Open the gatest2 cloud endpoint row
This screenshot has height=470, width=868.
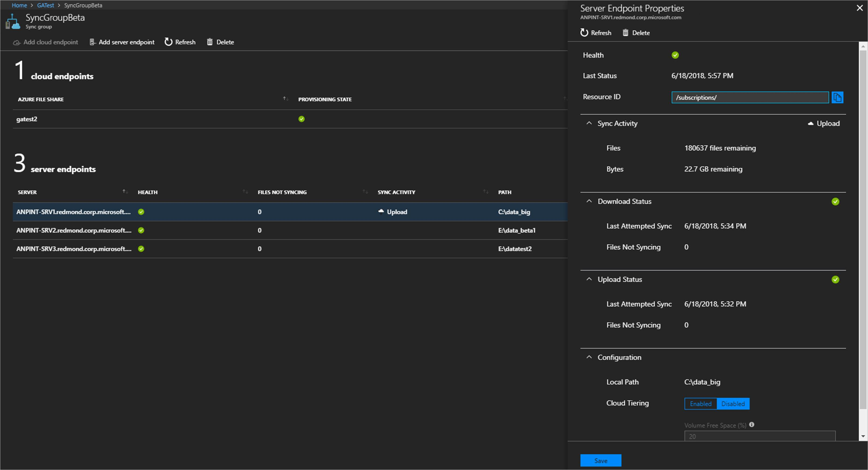[x=290, y=119]
